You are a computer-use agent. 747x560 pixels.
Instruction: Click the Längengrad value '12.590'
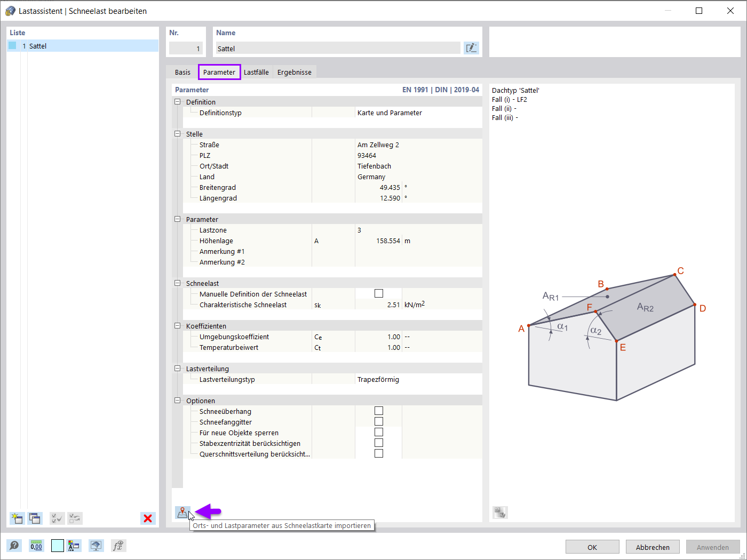coord(390,198)
